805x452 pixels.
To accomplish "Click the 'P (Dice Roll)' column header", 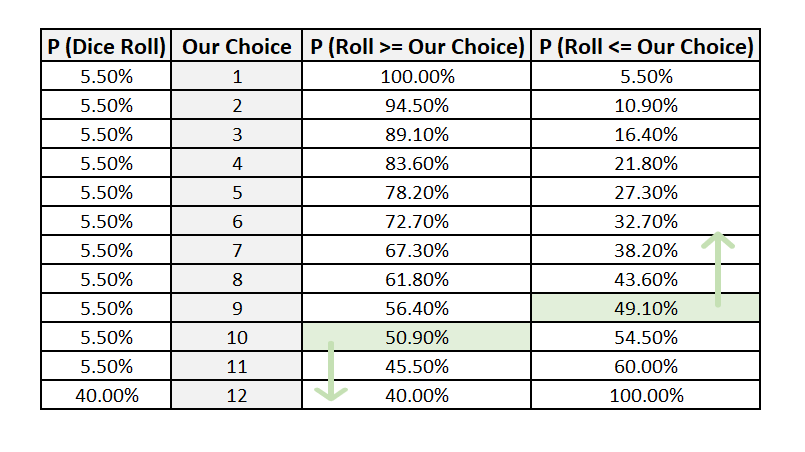I will click(106, 46).
